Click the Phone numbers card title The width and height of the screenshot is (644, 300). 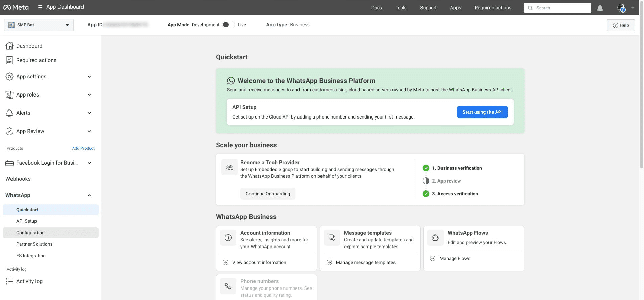259,281
